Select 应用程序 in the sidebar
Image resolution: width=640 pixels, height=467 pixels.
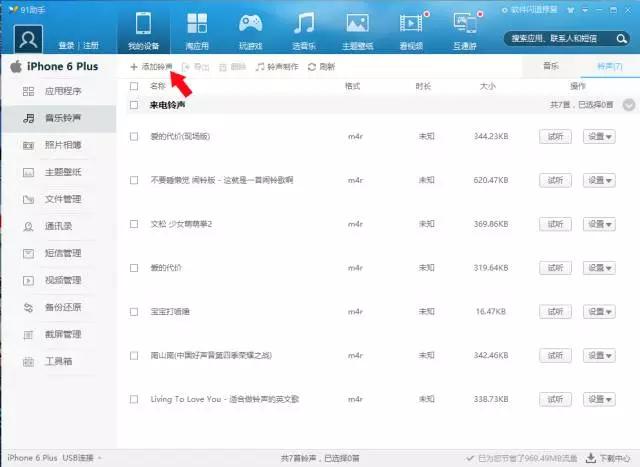(58, 91)
